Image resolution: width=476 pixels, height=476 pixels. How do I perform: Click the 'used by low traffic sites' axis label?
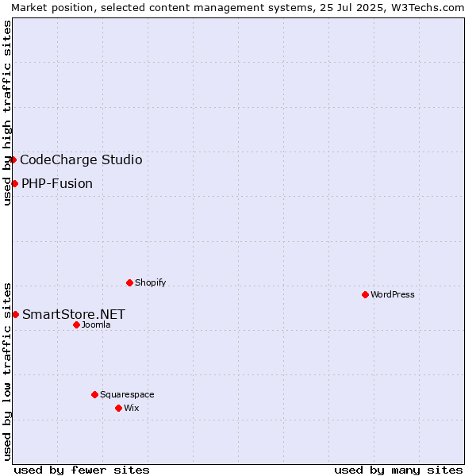6,372
